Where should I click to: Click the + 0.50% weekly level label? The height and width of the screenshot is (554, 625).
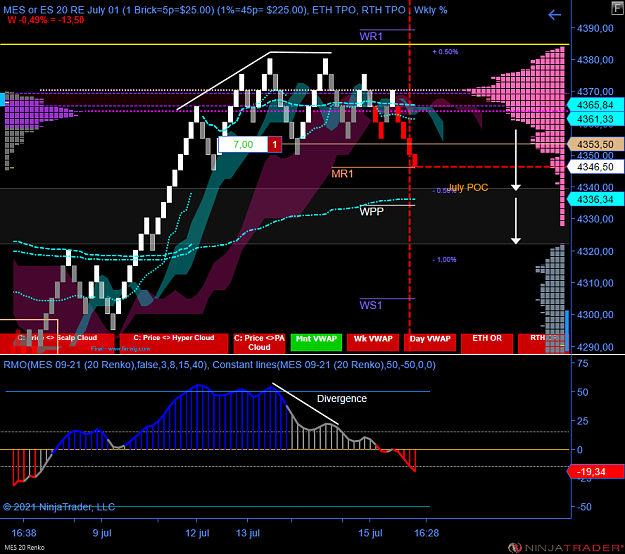pyautogui.click(x=445, y=52)
